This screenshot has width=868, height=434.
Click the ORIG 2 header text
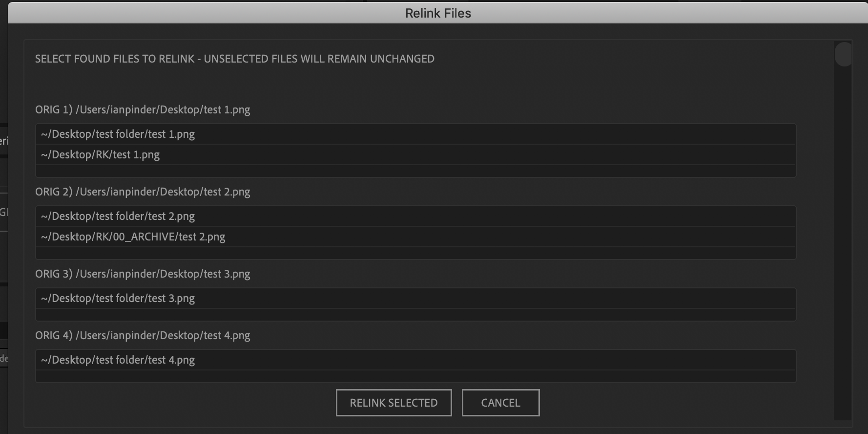click(143, 192)
